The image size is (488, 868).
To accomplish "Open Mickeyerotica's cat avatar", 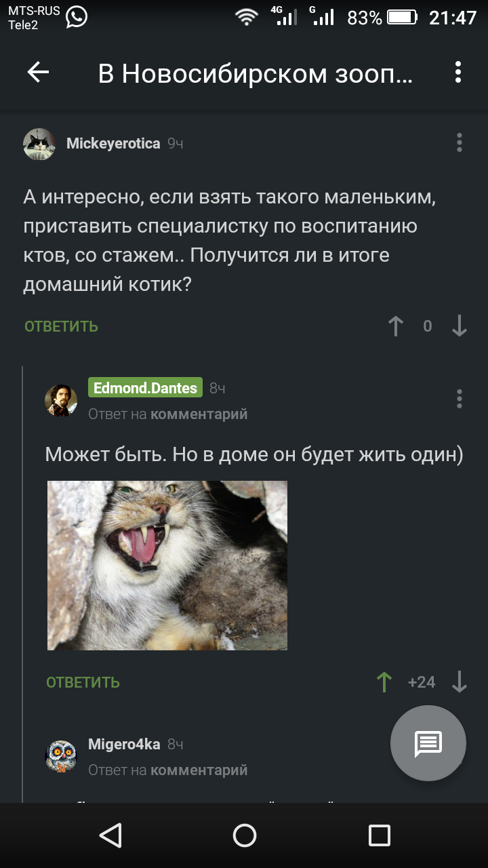I will pyautogui.click(x=39, y=144).
